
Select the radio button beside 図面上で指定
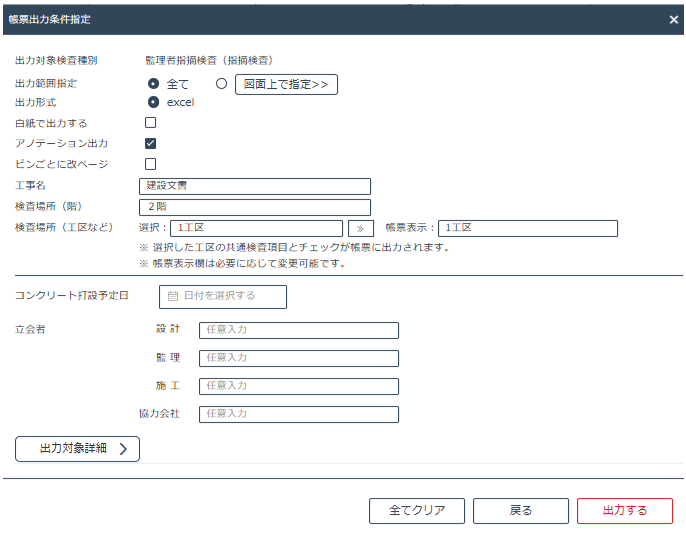(222, 84)
